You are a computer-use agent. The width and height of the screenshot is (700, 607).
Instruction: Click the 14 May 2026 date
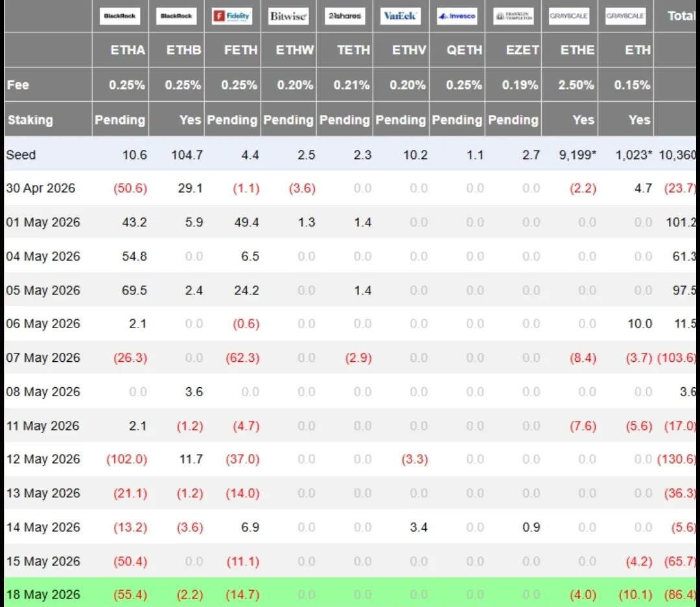[43, 527]
